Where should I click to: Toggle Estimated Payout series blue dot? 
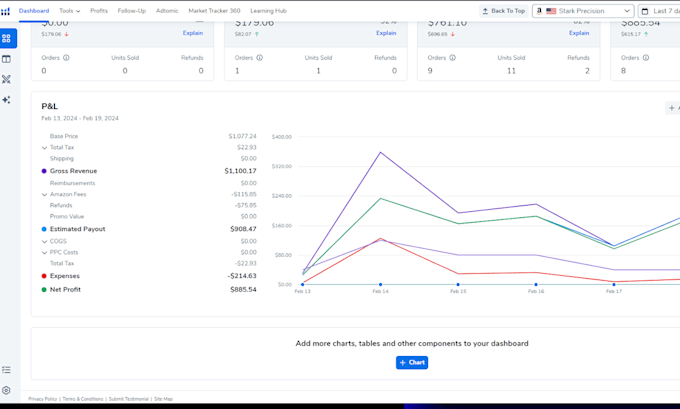pyautogui.click(x=44, y=229)
